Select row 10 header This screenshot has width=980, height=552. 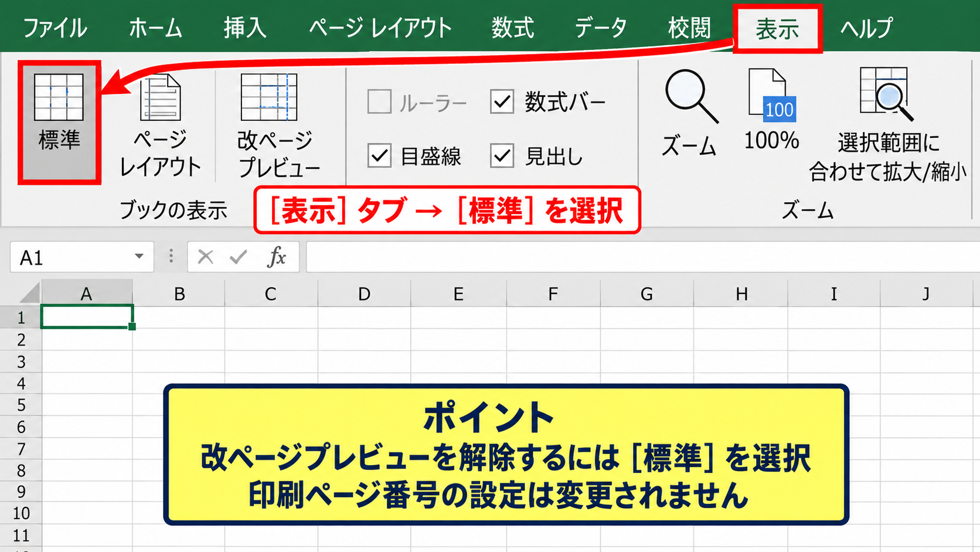[x=21, y=513]
